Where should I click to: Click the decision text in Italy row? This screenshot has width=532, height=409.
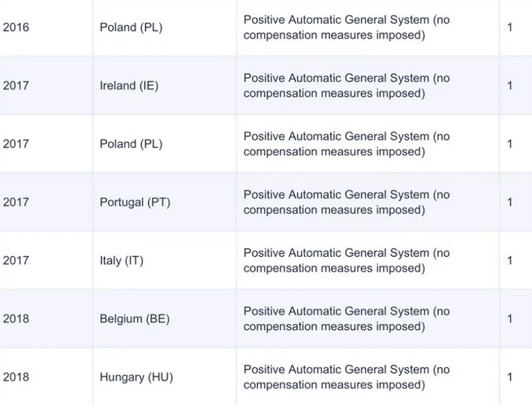[347, 261]
